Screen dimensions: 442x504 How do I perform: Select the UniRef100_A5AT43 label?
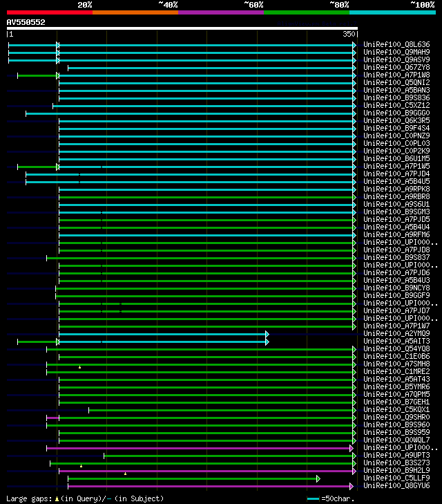(x=396, y=380)
